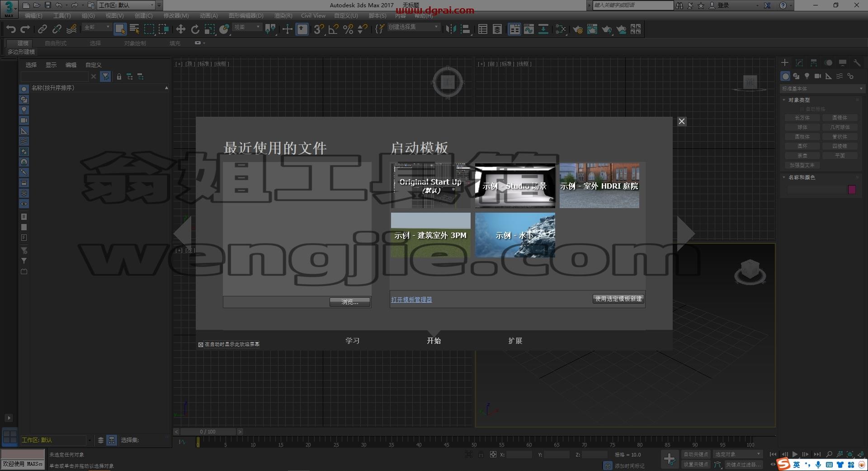Click the time slider 0 / 100
This screenshot has width=868, height=471.
click(208, 432)
